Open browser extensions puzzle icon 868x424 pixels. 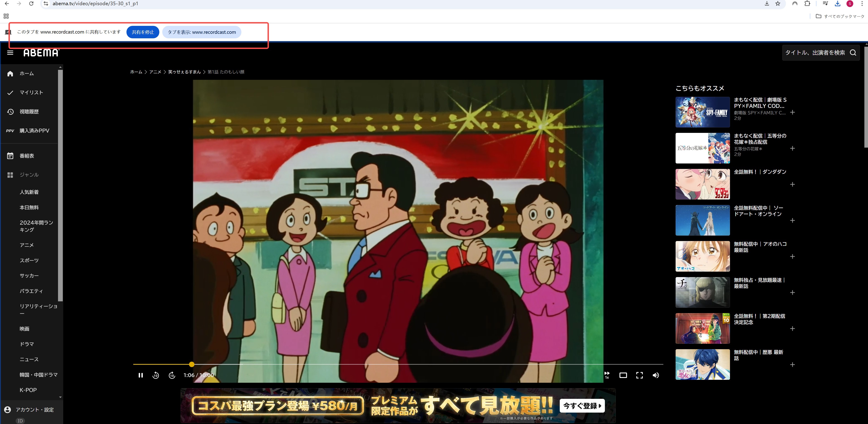pos(807,4)
